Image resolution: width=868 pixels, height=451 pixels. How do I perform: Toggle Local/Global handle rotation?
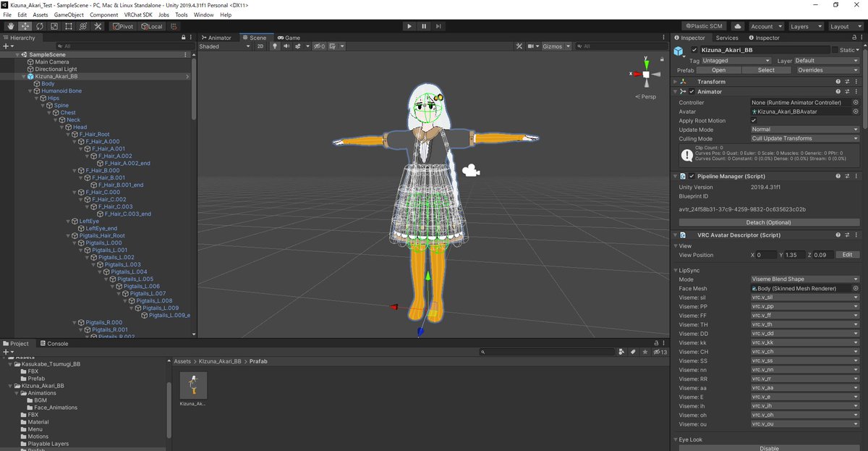(x=152, y=26)
